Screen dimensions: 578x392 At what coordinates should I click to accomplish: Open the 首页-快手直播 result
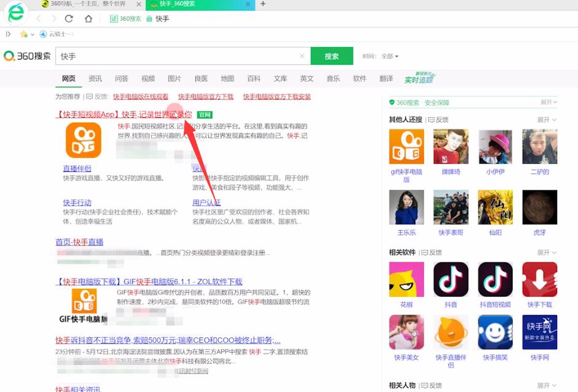[x=79, y=242]
